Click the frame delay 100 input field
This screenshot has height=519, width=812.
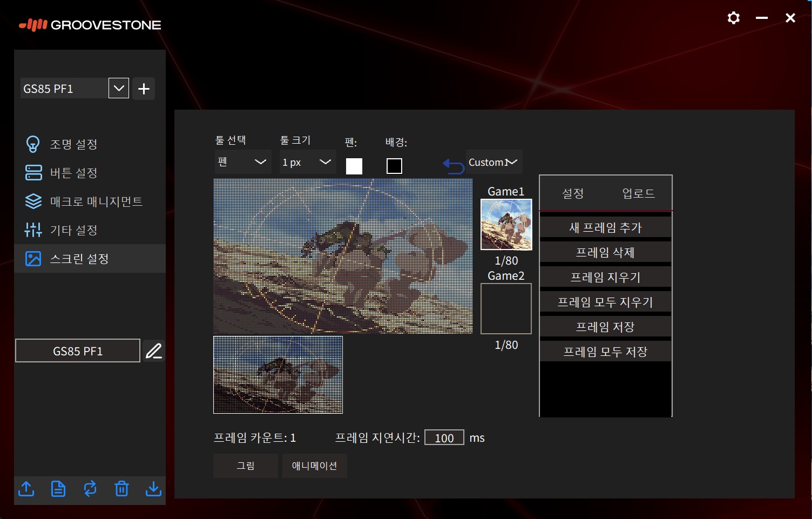[x=444, y=437]
